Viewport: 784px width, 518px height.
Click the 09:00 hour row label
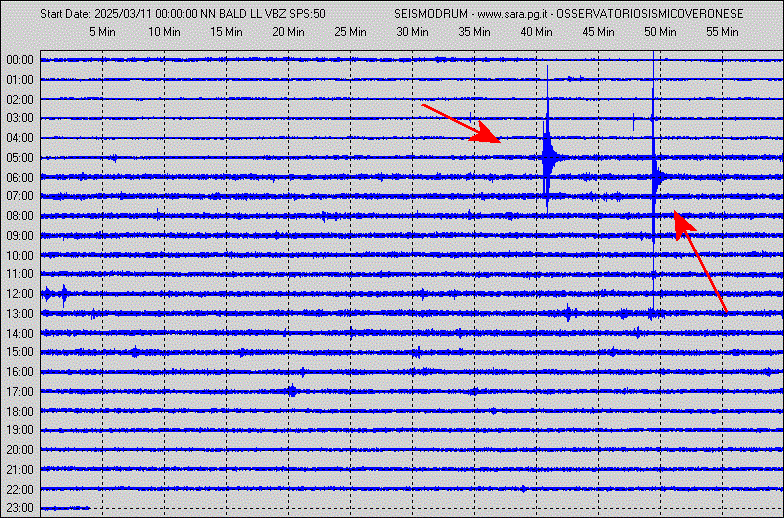(20, 236)
